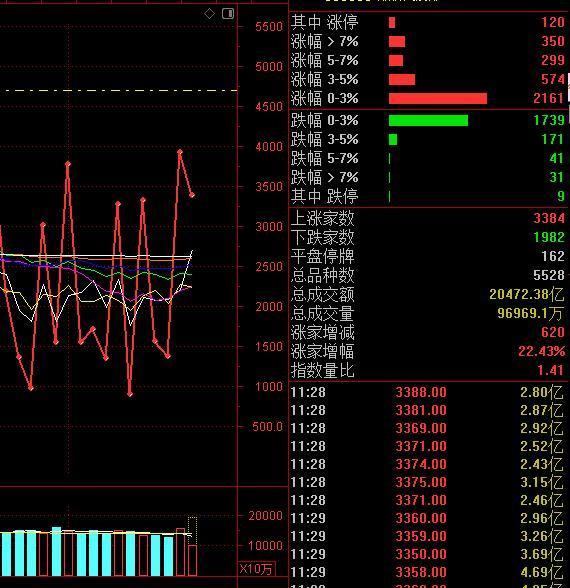The height and width of the screenshot is (588, 570).
Task: Click the 总成交额 value 20472.38亿
Action: click(x=527, y=294)
